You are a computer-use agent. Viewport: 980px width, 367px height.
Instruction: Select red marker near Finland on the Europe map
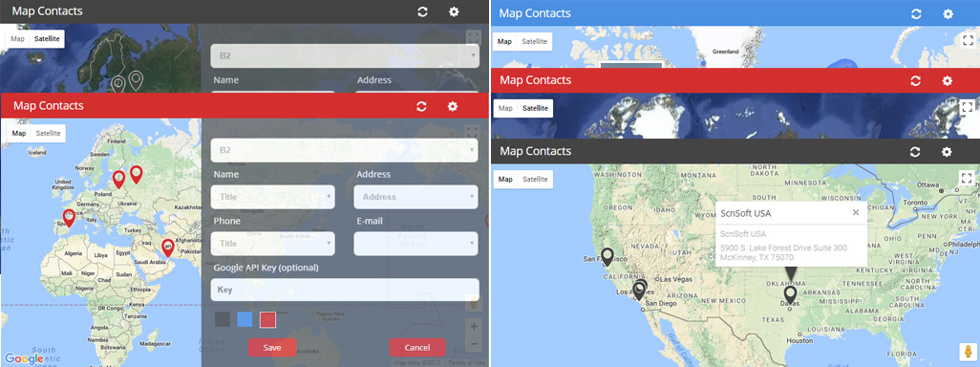pos(136,175)
